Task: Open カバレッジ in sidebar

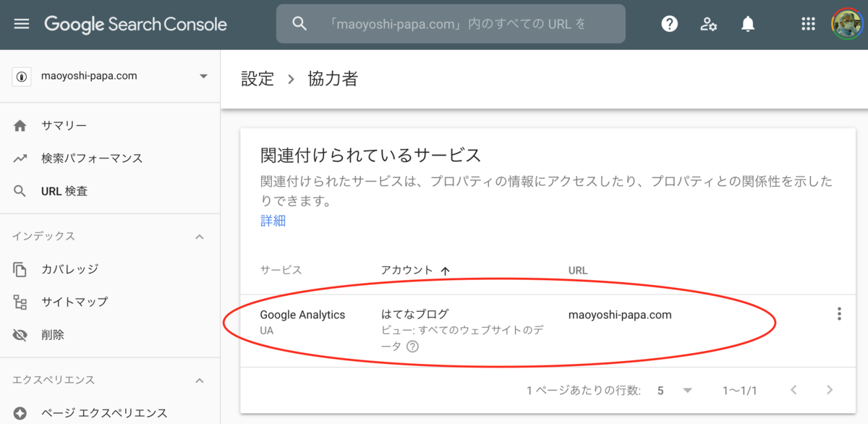Action: [x=69, y=269]
